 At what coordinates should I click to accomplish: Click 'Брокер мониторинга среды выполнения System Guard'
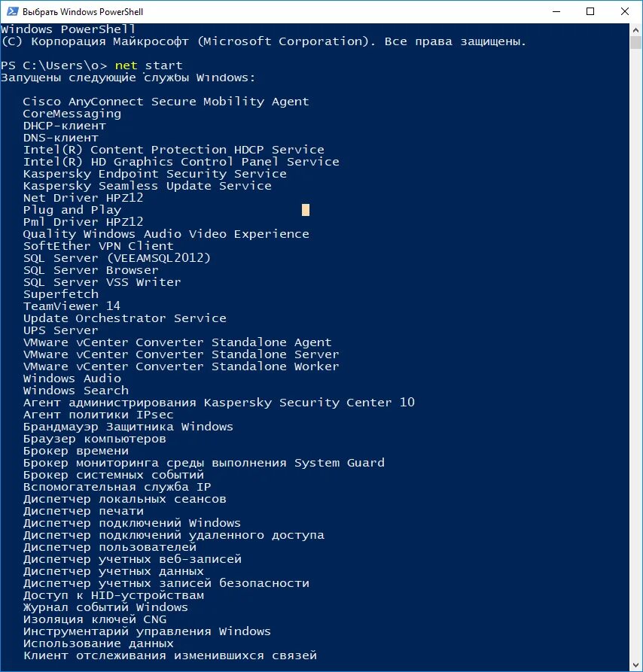click(204, 463)
